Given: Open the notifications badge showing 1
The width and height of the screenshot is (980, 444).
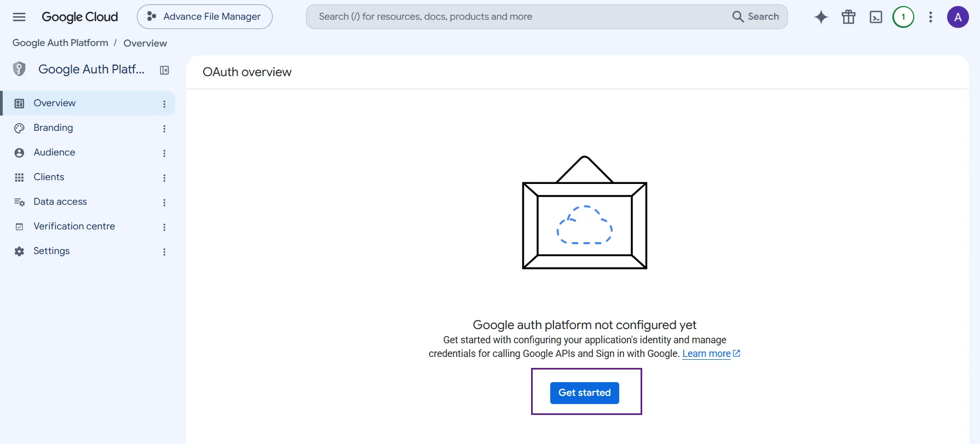Looking at the screenshot, I should click(x=903, y=17).
